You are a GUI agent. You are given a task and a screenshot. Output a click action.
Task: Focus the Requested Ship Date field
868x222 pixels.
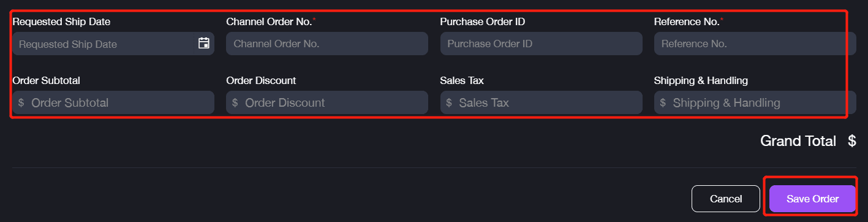[x=113, y=44]
